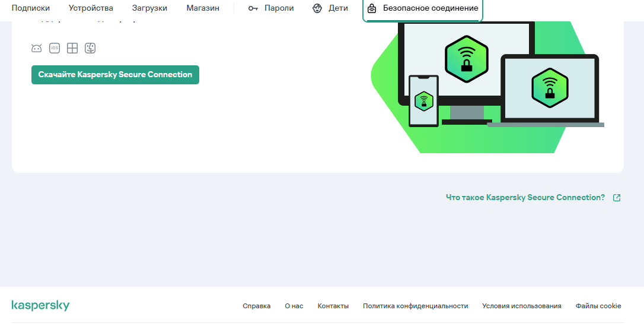Viewport: 644px width, 329px height.
Task: Click the external link icon after Secure Connection question
Action: (617, 198)
